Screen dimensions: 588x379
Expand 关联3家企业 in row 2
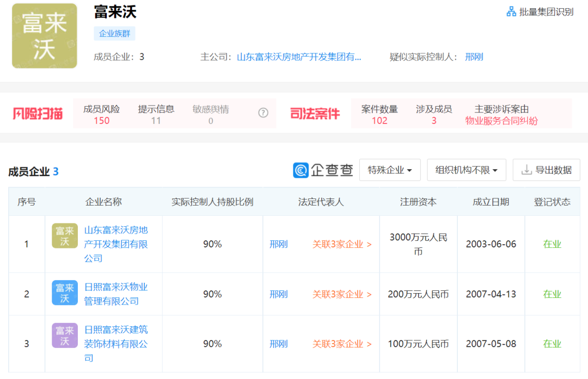(x=342, y=294)
